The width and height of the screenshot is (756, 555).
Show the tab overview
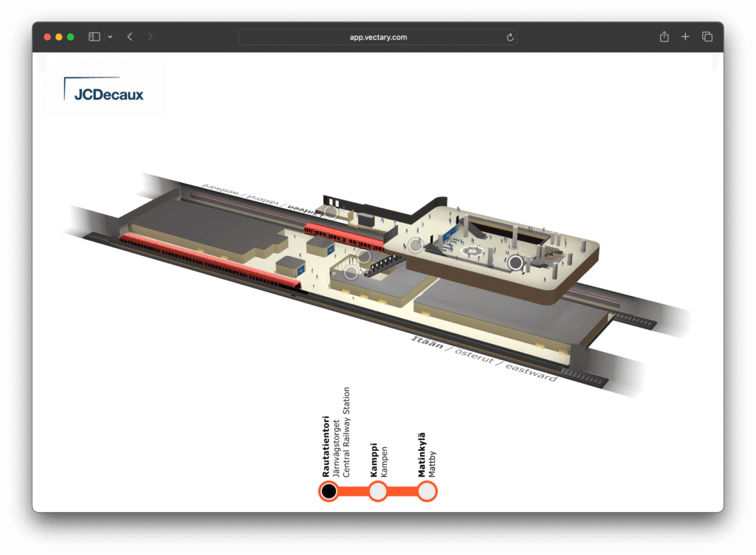[707, 37]
